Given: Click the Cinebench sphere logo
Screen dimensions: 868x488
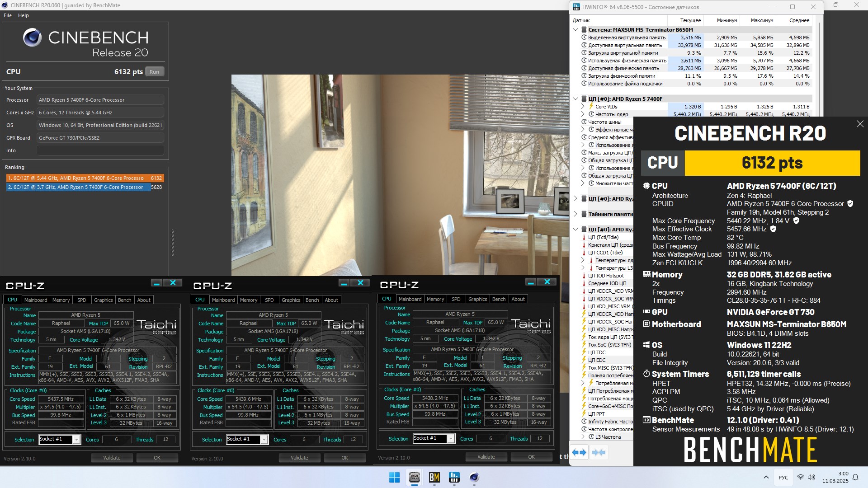Looking at the screenshot, I should (33, 38).
